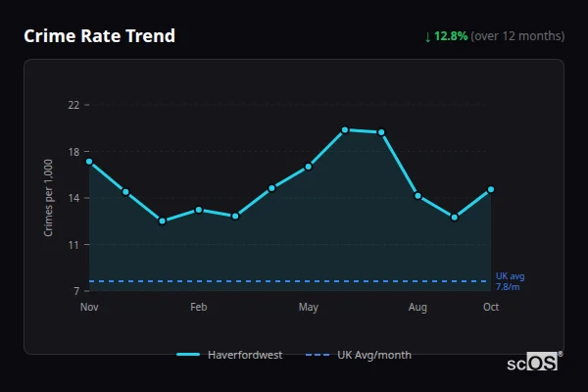Click the Nov x-axis label
588x392 pixels.
click(x=89, y=307)
